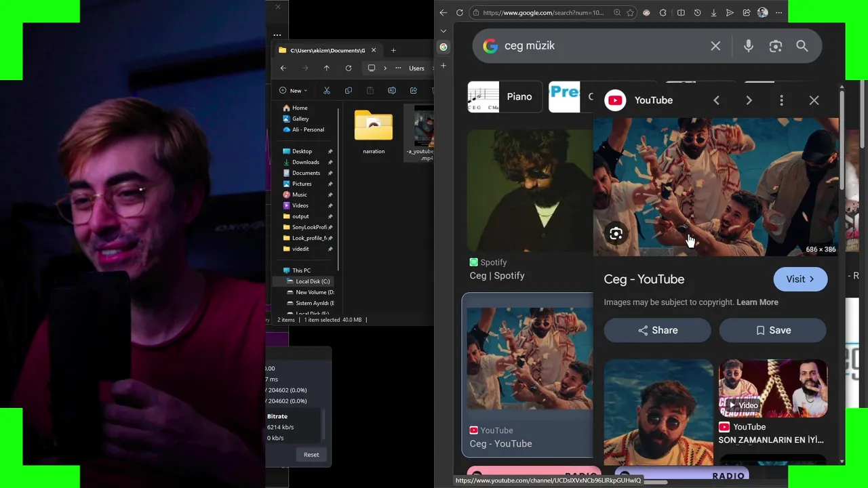Open a new browser tab with plus
The width and height of the screenshot is (868, 488).
[x=443, y=66]
